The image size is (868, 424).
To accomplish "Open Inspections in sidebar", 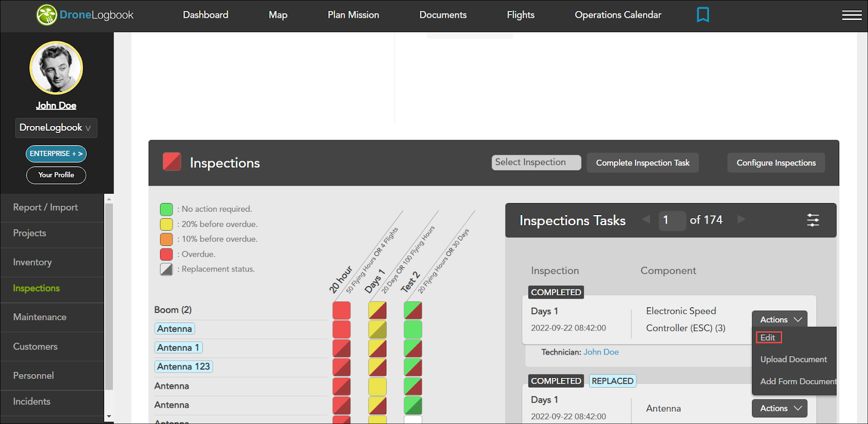I will pos(36,288).
